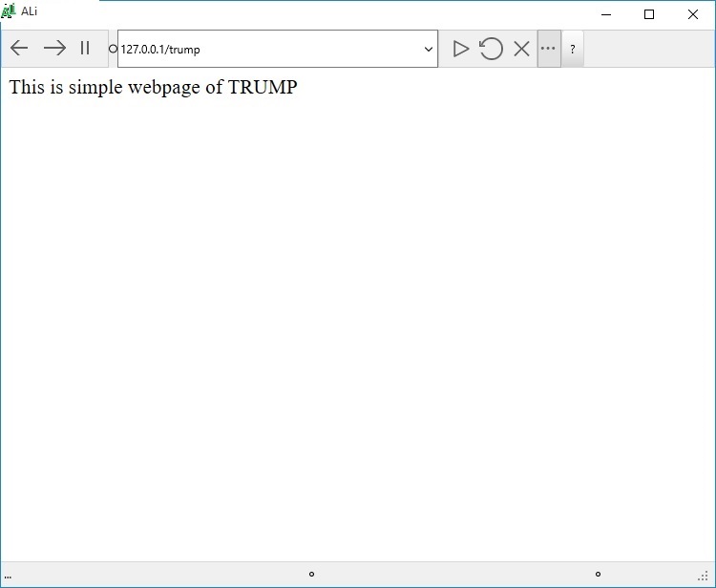The height and width of the screenshot is (588, 716).
Task: Reload the page with refresh icon
Action: (491, 49)
